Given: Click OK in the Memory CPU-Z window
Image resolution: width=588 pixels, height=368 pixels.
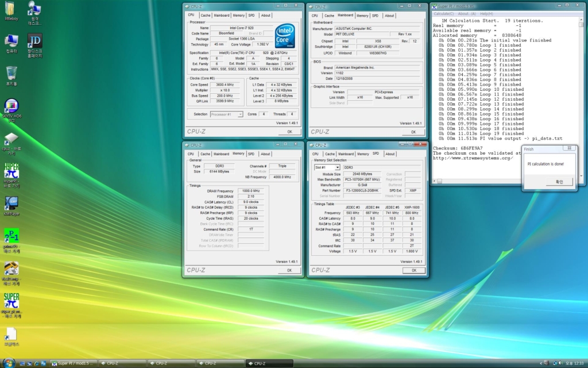Looking at the screenshot, I should [289, 270].
